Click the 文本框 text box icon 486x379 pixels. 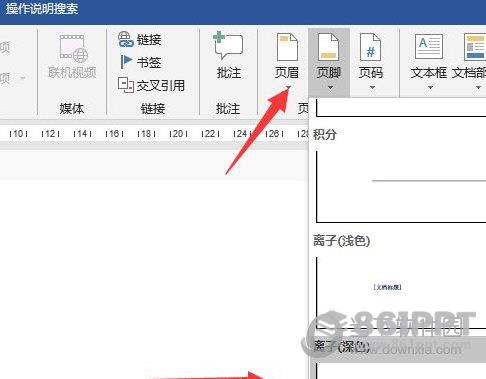tap(429, 46)
